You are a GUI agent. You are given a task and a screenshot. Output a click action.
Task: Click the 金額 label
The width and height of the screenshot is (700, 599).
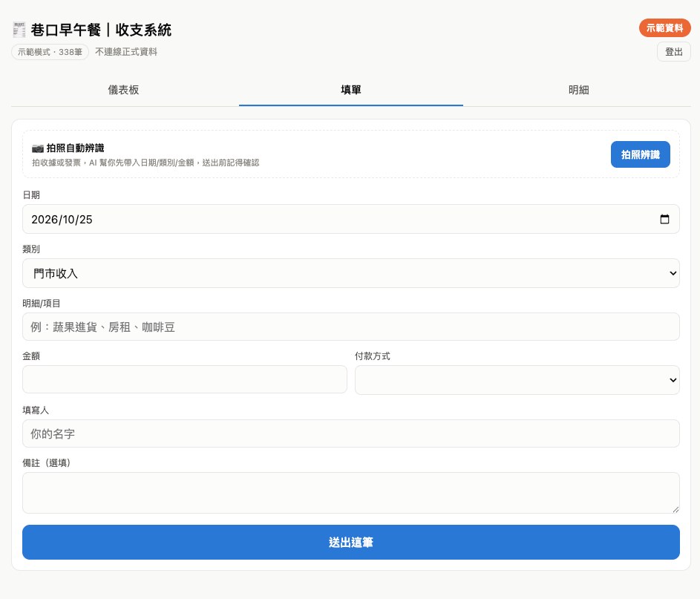31,356
